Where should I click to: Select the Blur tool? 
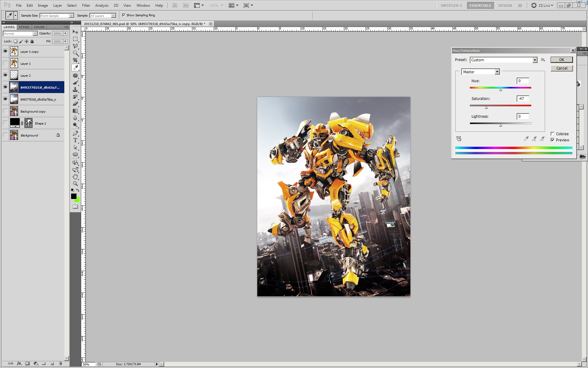tap(75, 118)
